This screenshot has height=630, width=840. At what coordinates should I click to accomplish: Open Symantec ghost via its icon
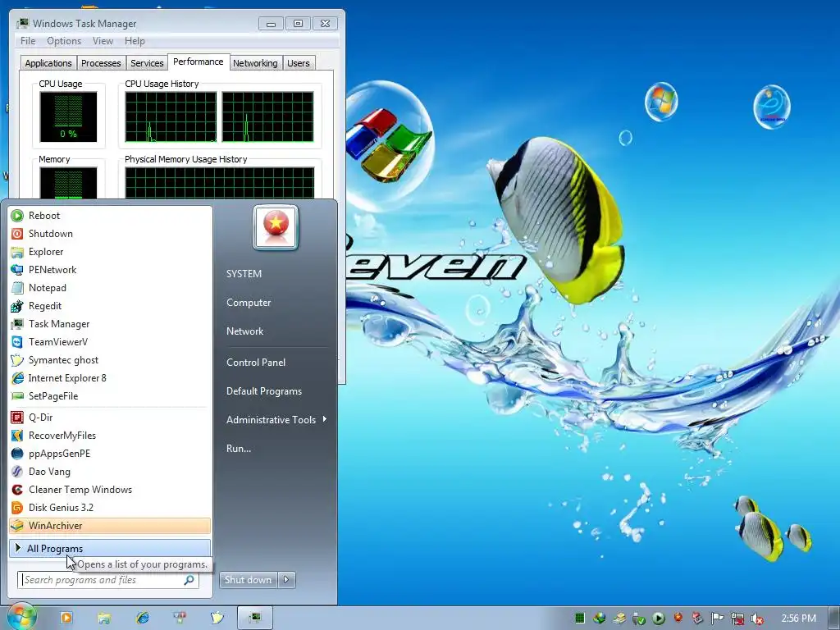coord(17,360)
